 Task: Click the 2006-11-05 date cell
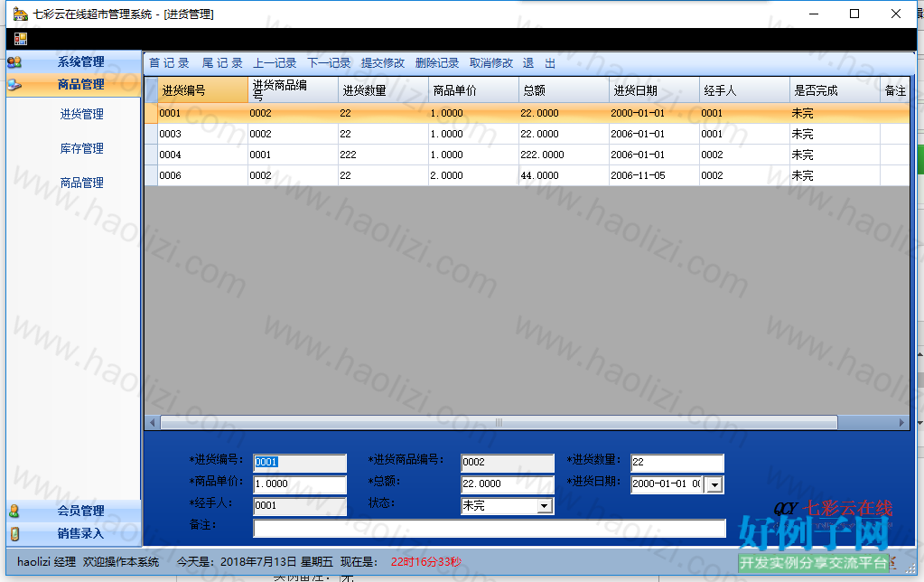tap(654, 175)
